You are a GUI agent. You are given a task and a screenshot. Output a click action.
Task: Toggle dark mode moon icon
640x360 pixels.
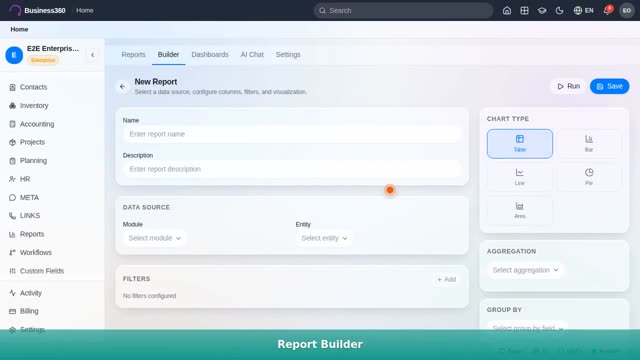click(x=559, y=11)
